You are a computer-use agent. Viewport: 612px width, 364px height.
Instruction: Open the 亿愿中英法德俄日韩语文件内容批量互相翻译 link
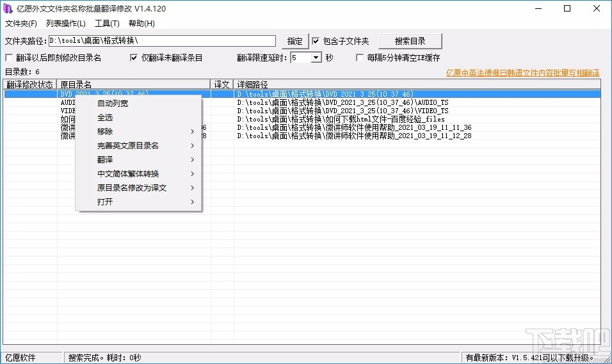[x=522, y=73]
